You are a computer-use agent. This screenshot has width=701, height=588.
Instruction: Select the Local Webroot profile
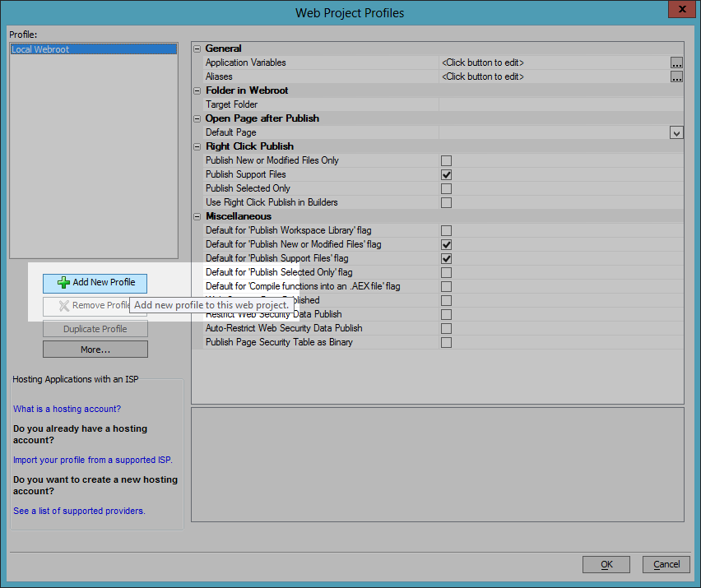pos(94,49)
